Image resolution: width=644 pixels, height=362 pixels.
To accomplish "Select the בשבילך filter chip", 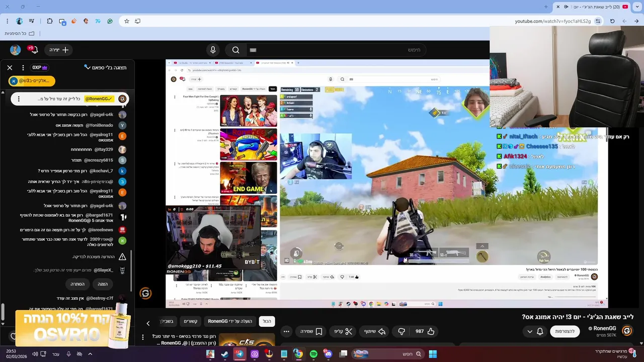I will 168,321.
